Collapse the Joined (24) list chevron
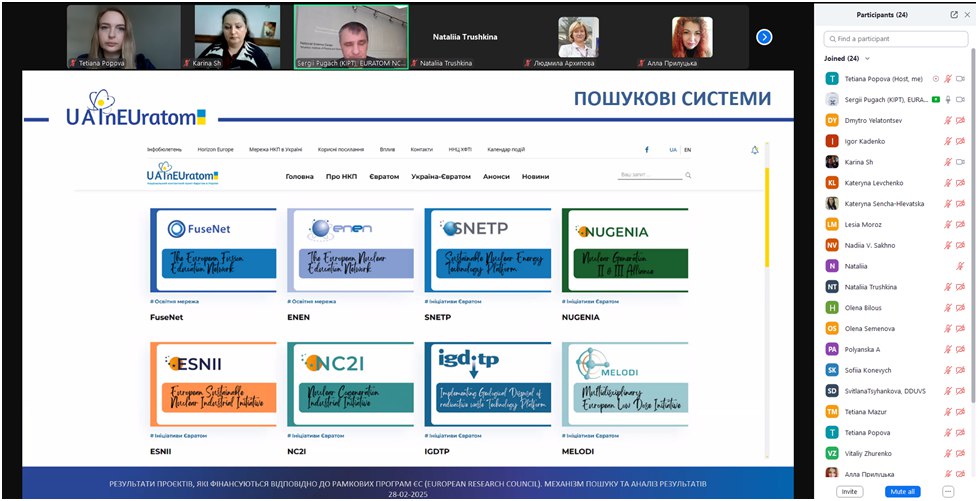This screenshot has width=978, height=501. click(x=867, y=59)
